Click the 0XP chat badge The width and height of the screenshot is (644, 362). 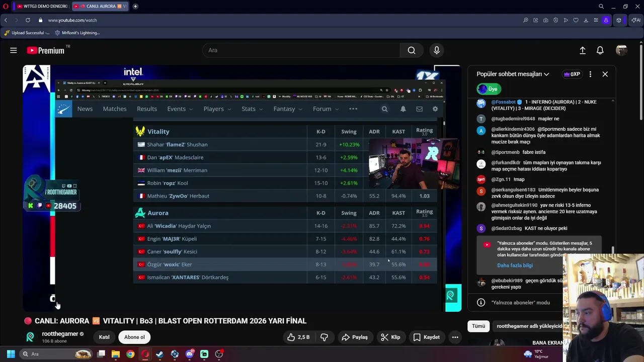(572, 74)
